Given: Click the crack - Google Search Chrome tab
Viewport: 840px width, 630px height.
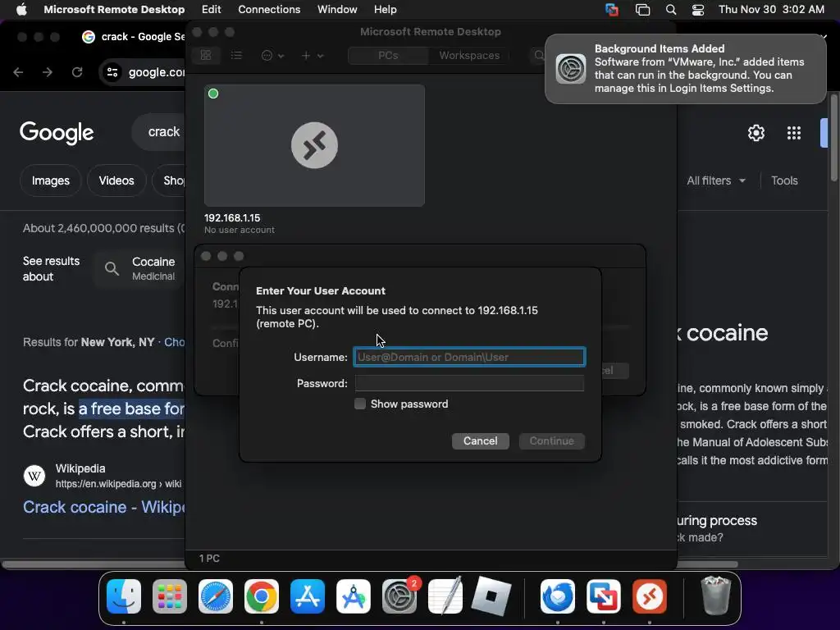Looking at the screenshot, I should 133,36.
